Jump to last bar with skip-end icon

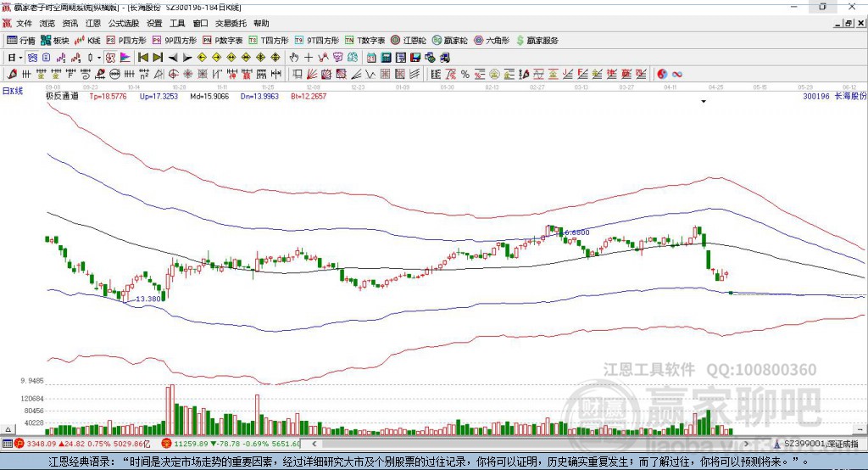coord(158,58)
